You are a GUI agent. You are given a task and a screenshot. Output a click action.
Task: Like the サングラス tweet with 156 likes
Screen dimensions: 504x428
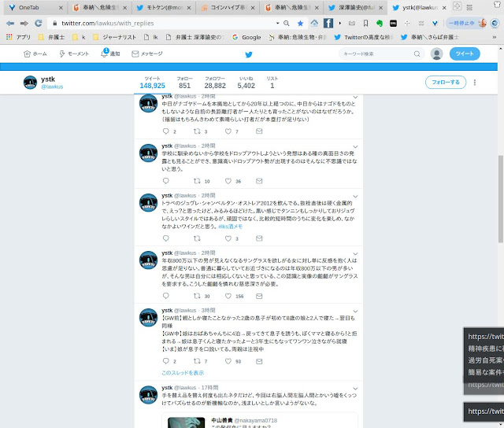point(228,296)
